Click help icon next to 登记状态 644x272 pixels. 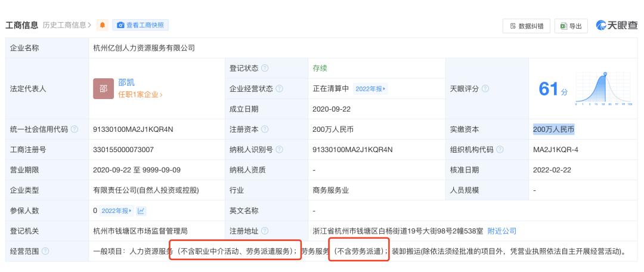pyautogui.click(x=265, y=68)
